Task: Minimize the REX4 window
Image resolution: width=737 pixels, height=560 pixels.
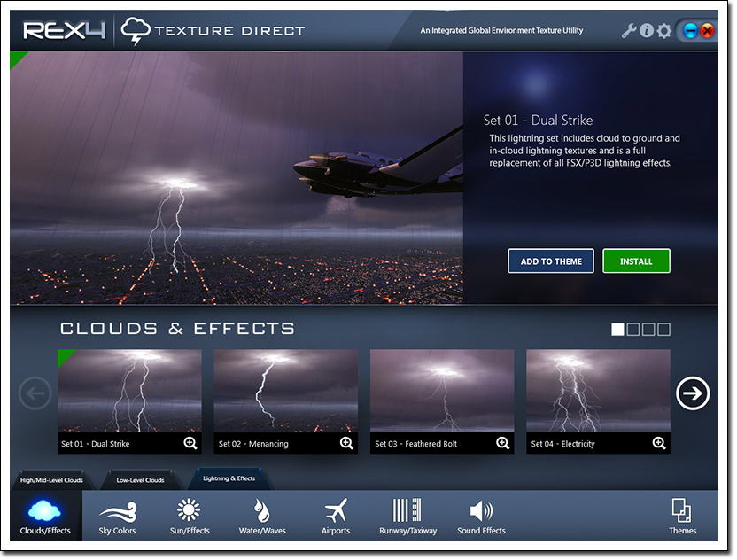Action: point(690,32)
